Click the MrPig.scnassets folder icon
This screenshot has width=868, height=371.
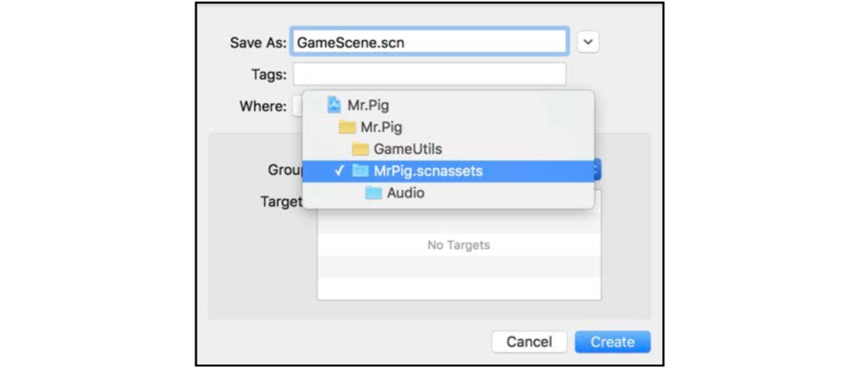[360, 171]
